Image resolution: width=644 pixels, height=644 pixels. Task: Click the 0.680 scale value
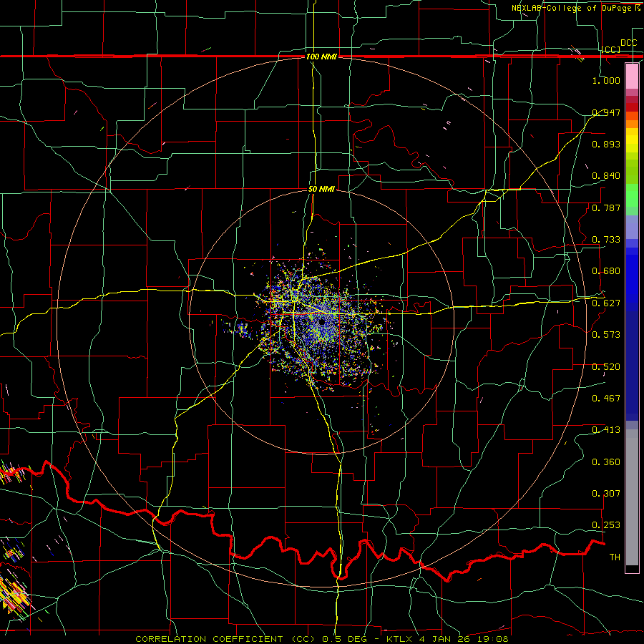pos(606,271)
